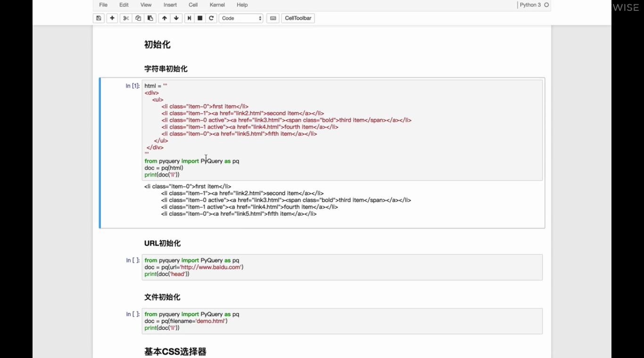644x358 pixels.
Task: Open the Edit menu
Action: (124, 5)
